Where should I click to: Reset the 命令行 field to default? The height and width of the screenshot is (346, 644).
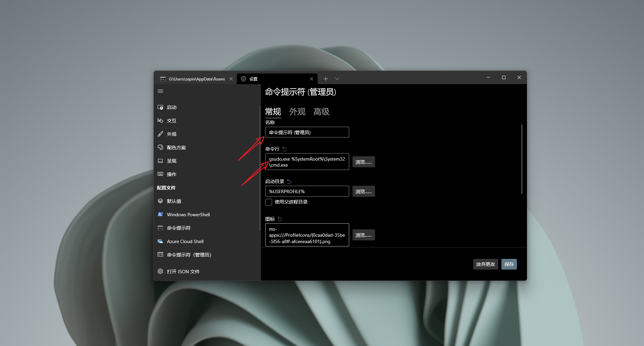click(x=284, y=149)
